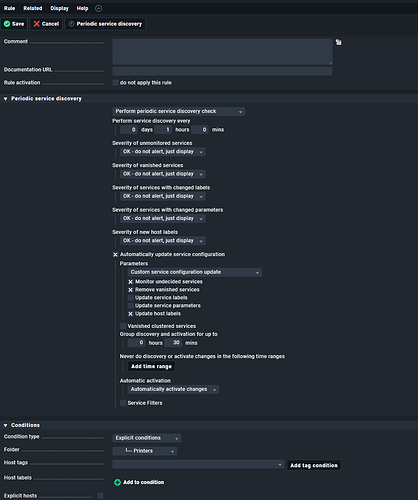Click the Documentation URL input field

[222, 71]
